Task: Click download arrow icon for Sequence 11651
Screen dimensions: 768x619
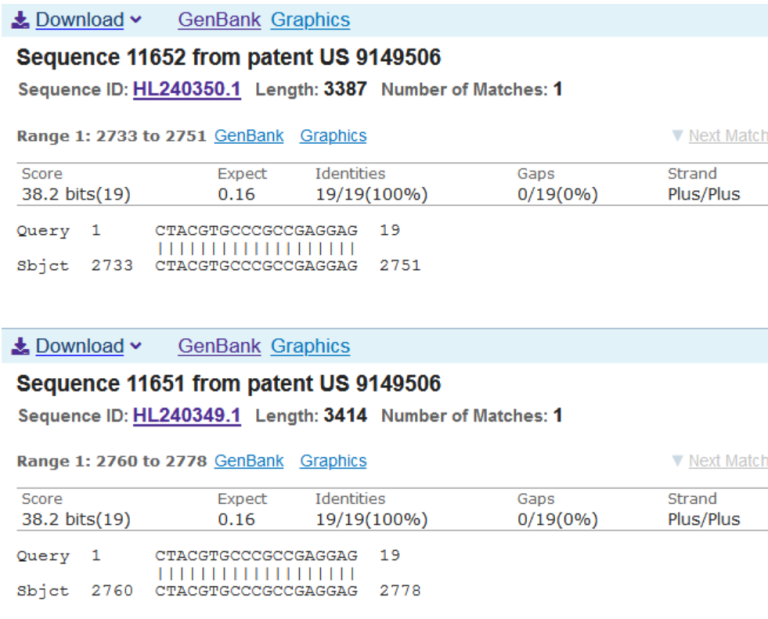Action: (20, 346)
